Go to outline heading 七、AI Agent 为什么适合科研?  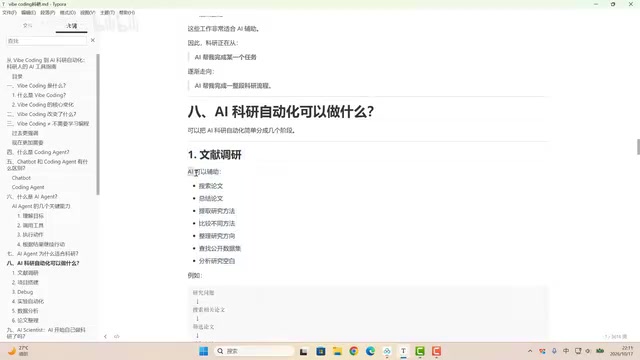pyautogui.click(x=42, y=254)
